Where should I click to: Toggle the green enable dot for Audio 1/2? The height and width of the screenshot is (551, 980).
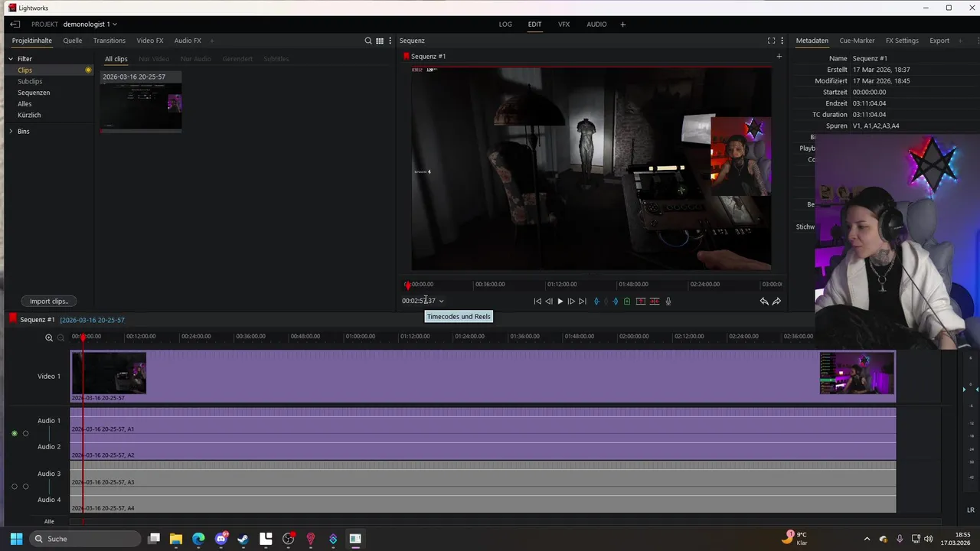15,434
